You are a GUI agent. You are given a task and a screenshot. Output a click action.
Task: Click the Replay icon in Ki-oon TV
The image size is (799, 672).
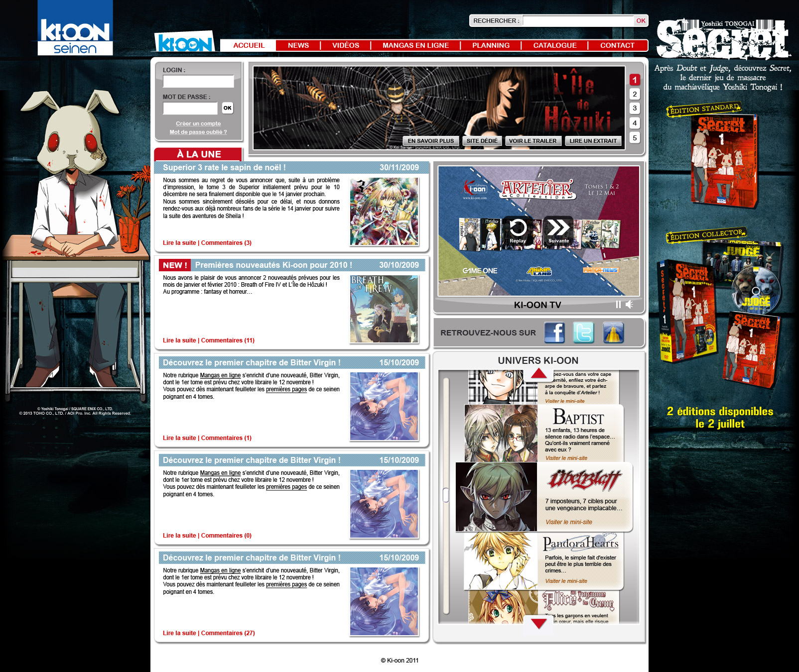pyautogui.click(x=518, y=230)
